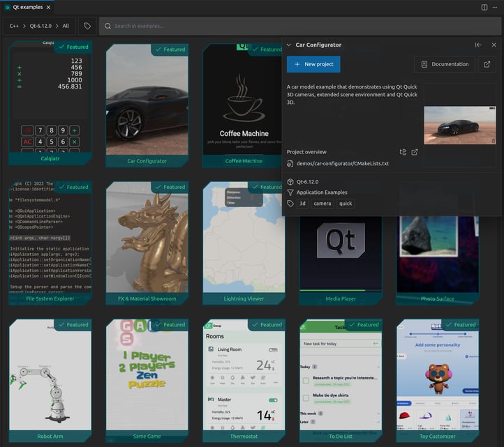Open the Same Game example card
The width and height of the screenshot is (504, 447).
click(x=147, y=381)
